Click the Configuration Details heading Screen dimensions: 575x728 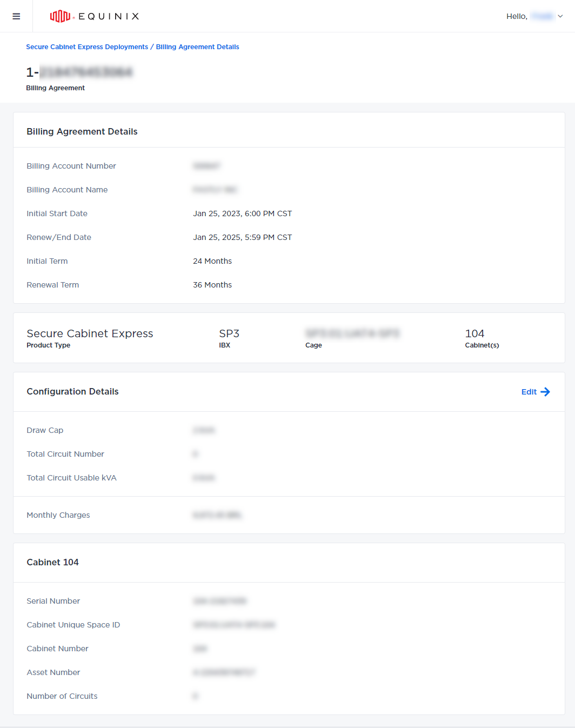[72, 391]
